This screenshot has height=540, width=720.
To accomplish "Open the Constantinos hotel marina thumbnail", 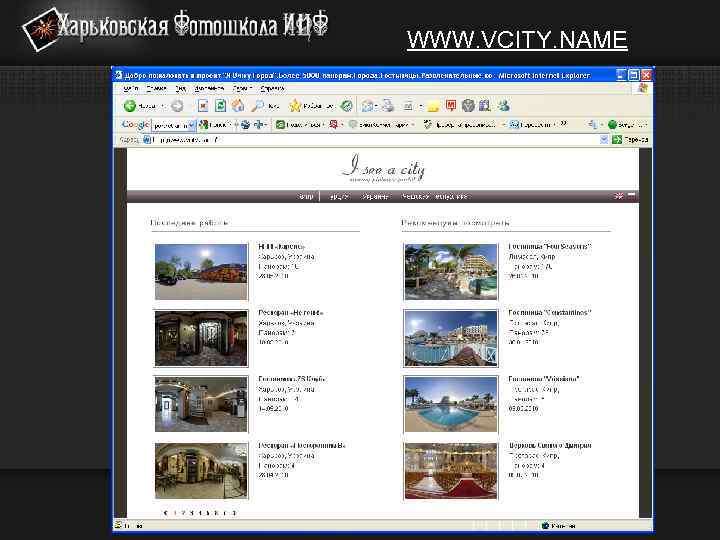I will (451, 338).
